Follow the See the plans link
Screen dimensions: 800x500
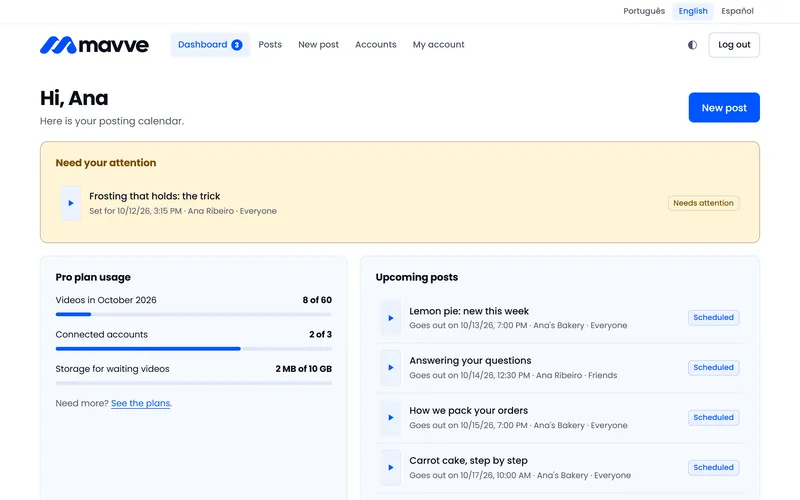coord(140,403)
